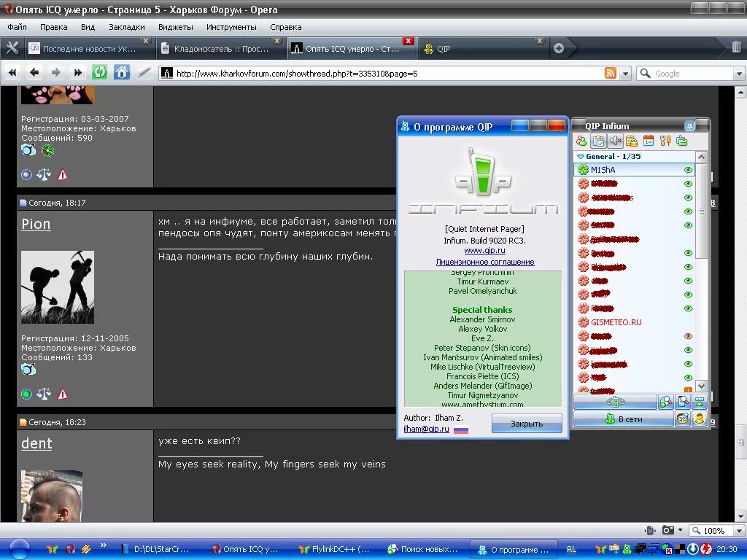Click the QIP icon with the green up arrow
Viewport: 747px width, 560px height.
(x=699, y=402)
